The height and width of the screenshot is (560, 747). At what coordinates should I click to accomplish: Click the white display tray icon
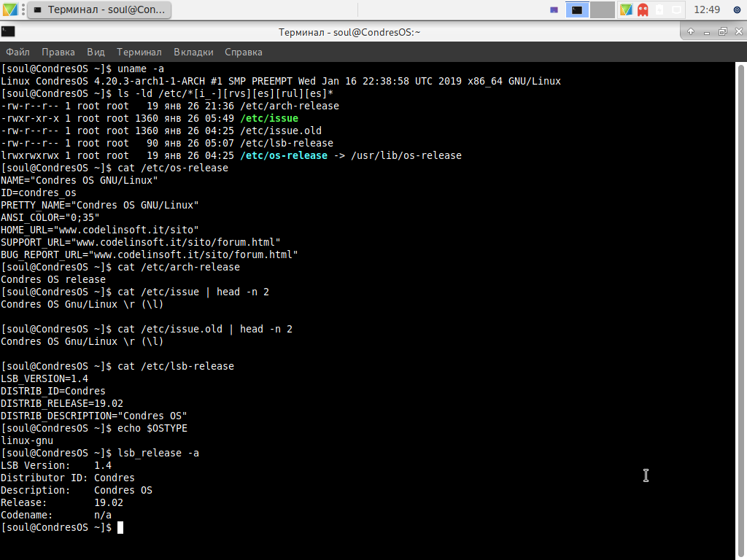676,9
